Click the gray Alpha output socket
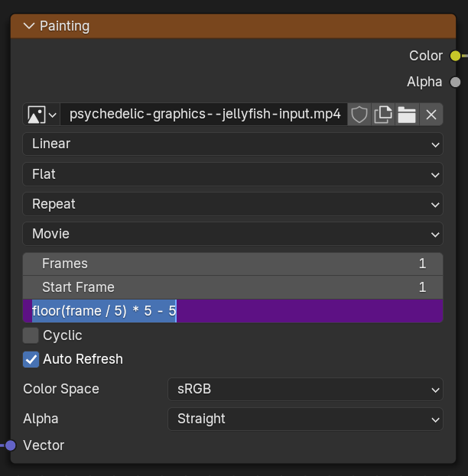 tap(455, 82)
